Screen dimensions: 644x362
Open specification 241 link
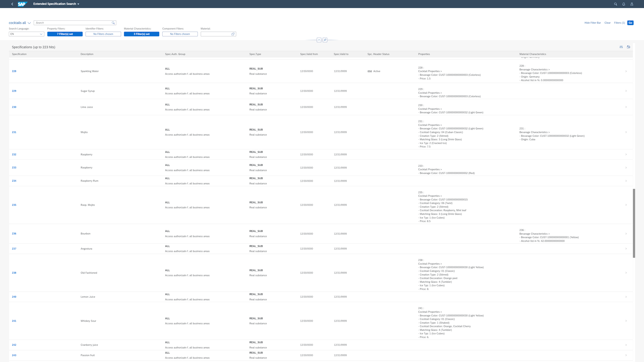14,321
